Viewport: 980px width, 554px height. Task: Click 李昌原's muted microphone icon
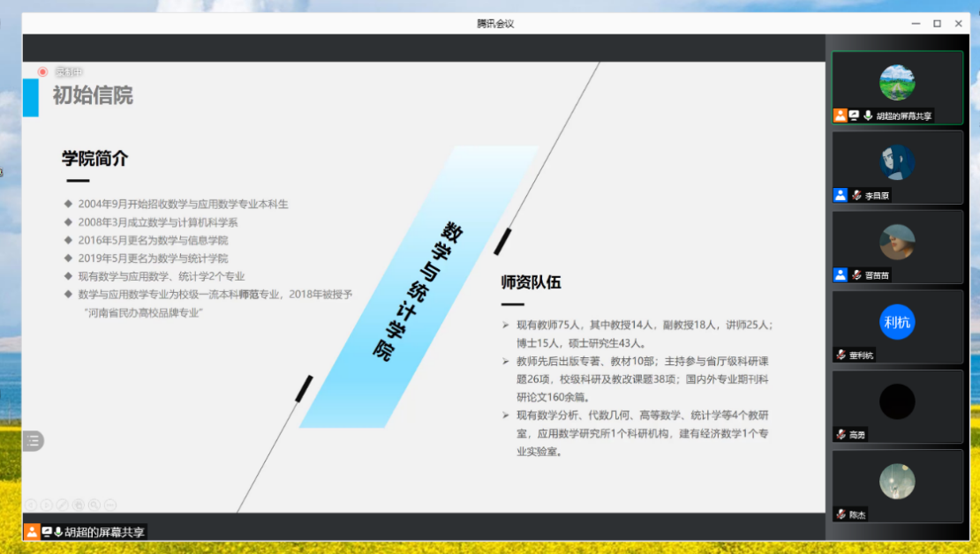(856, 196)
